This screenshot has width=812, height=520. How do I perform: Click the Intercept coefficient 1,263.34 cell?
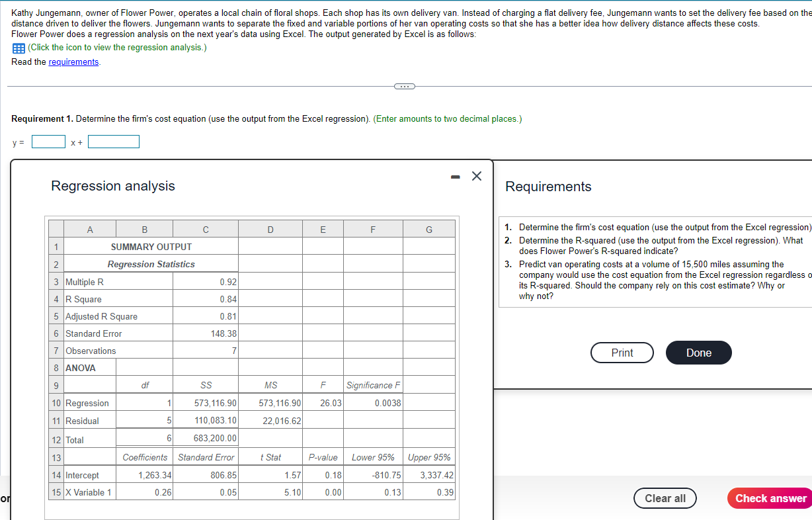144,474
